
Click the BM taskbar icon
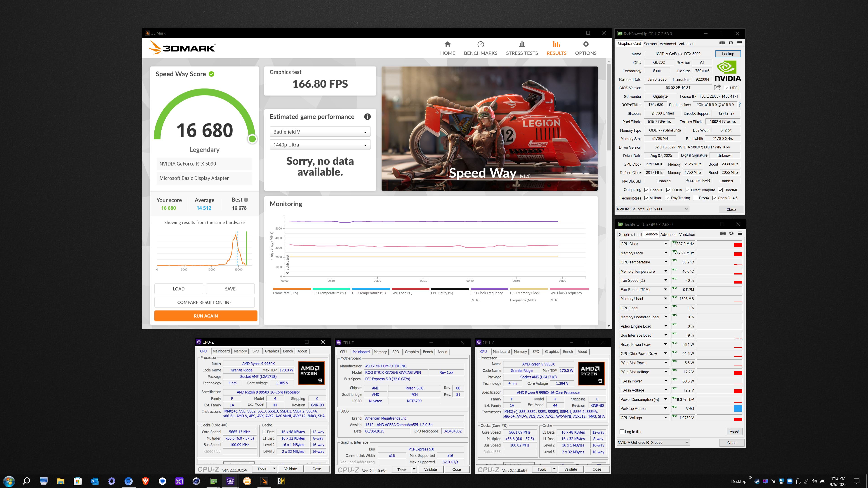pyautogui.click(x=281, y=481)
